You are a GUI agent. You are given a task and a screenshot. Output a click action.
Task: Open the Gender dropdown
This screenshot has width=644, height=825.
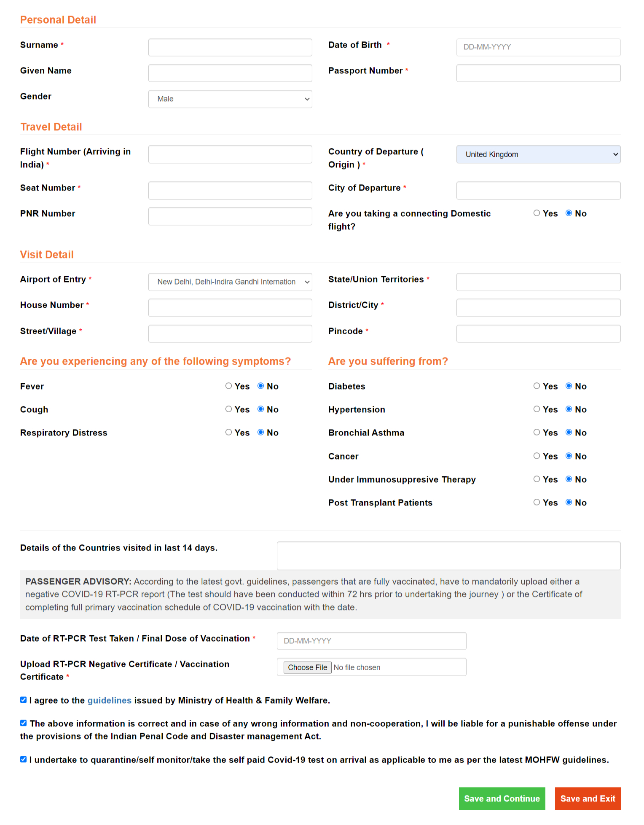[x=230, y=99]
